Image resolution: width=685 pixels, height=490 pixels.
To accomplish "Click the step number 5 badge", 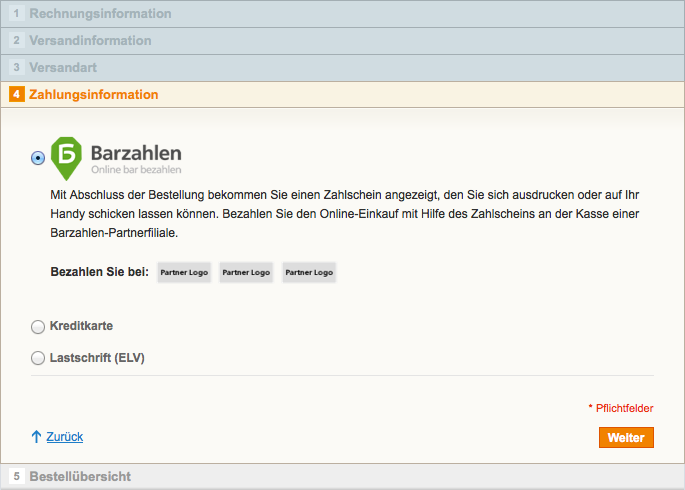I will coord(17,476).
